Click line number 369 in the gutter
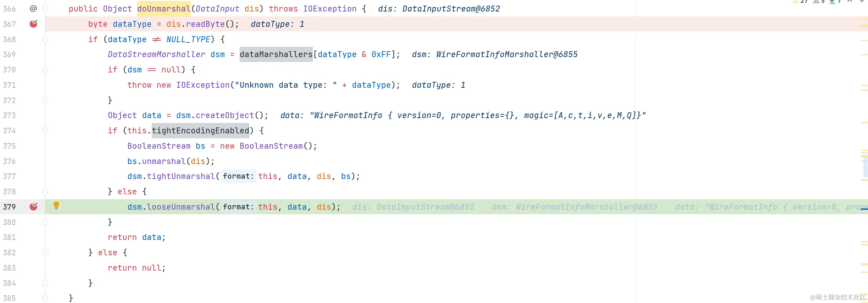 pos(9,54)
